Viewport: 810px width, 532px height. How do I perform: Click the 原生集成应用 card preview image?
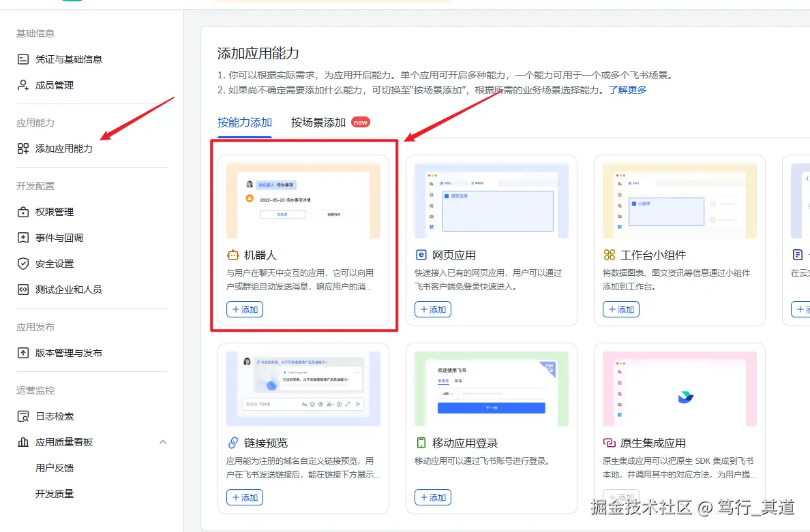coord(680,388)
